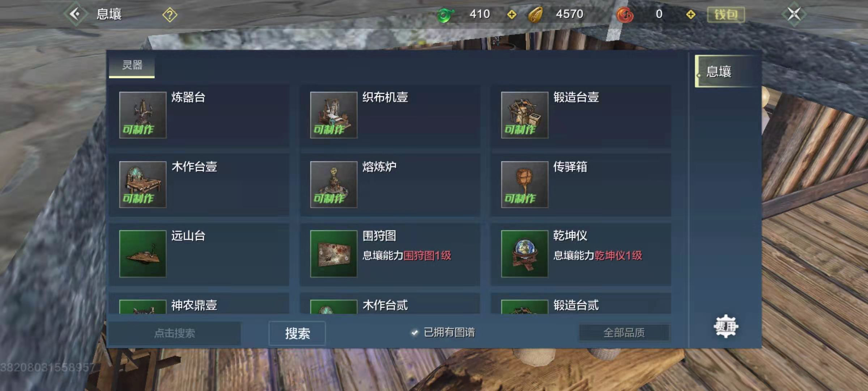Select the 织布机壹 loom icon

(x=334, y=115)
